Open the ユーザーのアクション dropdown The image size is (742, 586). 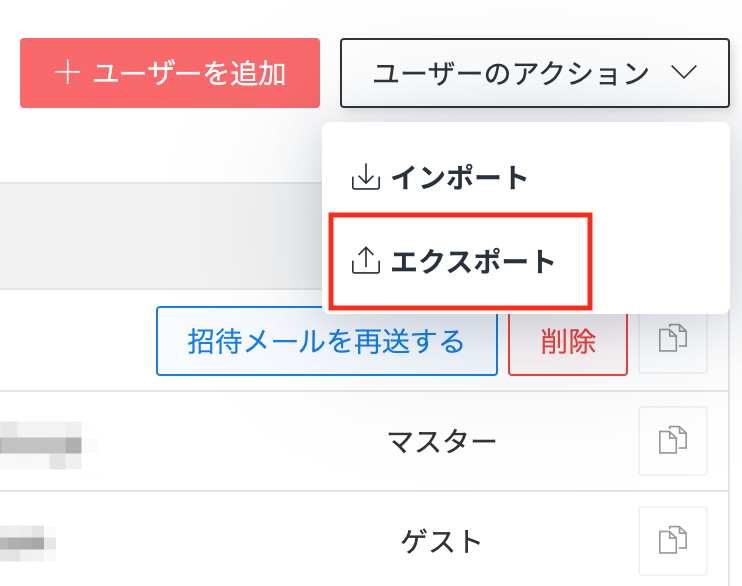coord(535,73)
